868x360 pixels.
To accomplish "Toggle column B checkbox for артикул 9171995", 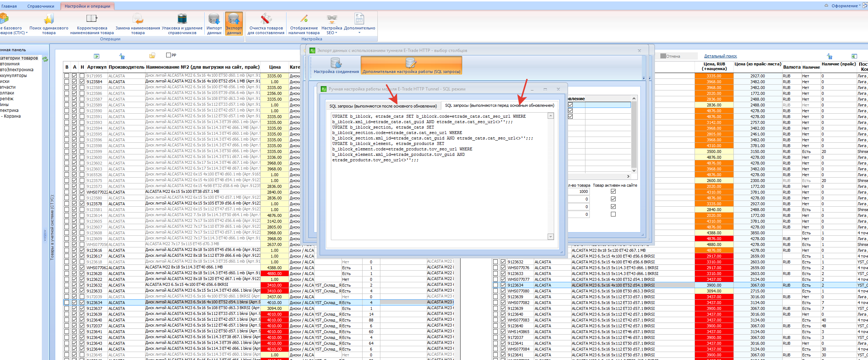I will 67,76.
